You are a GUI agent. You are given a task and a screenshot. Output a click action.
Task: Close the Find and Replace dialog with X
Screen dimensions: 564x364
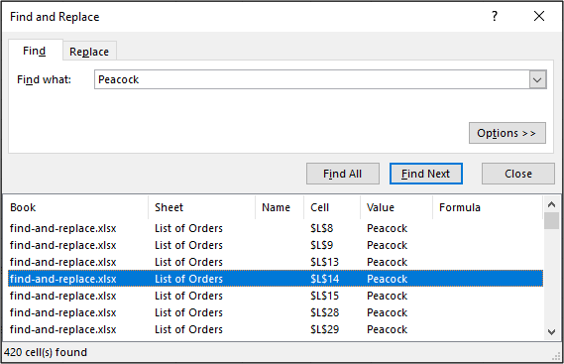tap(539, 16)
